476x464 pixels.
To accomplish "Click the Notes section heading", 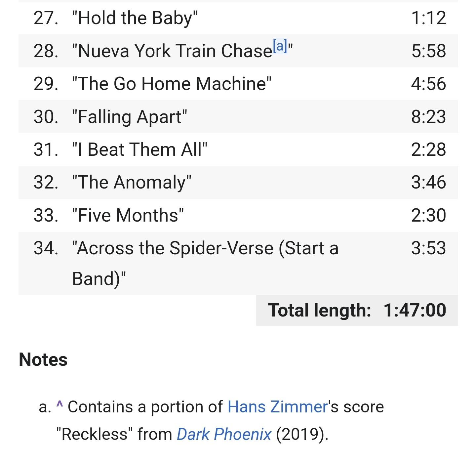I will pyautogui.click(x=43, y=359).
